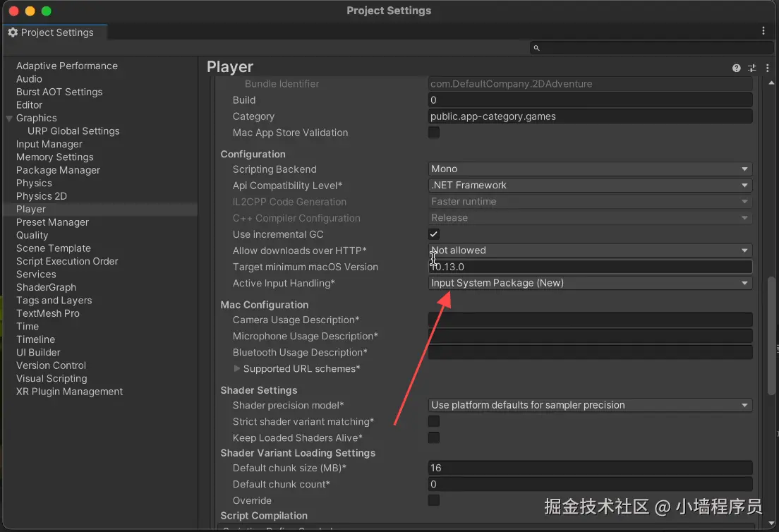Open URP Global Settings

[73, 131]
